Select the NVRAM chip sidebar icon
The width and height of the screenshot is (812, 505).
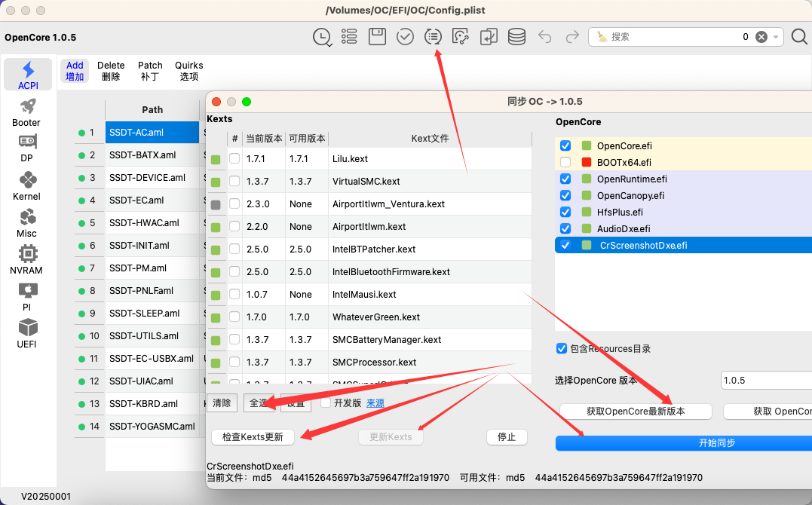27,259
